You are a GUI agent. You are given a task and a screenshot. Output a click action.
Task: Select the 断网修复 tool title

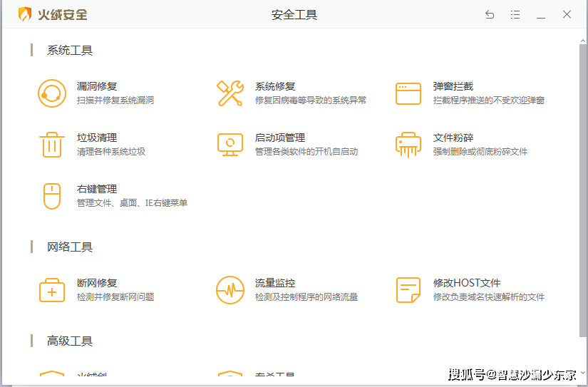tap(97, 283)
